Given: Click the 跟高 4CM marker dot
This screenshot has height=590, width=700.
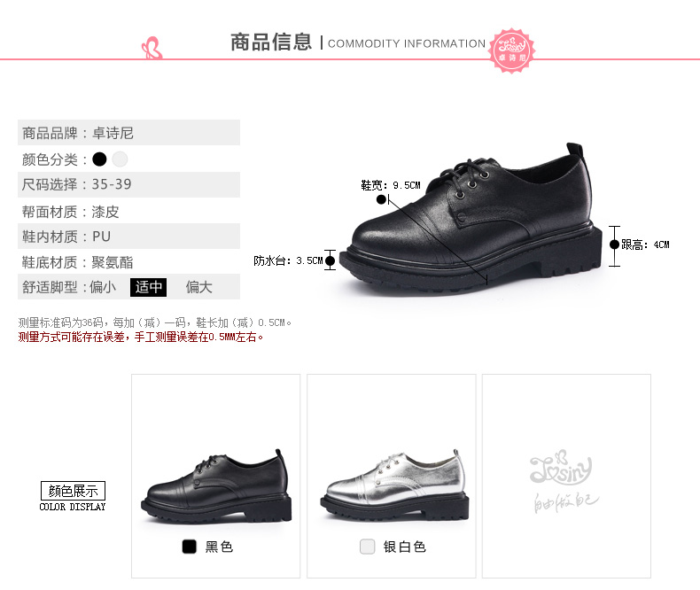Looking at the screenshot, I should (614, 245).
